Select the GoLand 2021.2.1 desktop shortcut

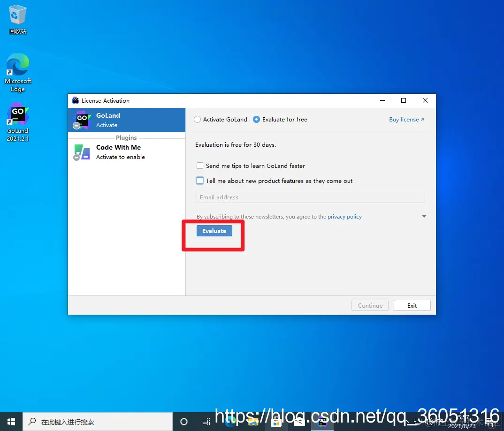18,122
